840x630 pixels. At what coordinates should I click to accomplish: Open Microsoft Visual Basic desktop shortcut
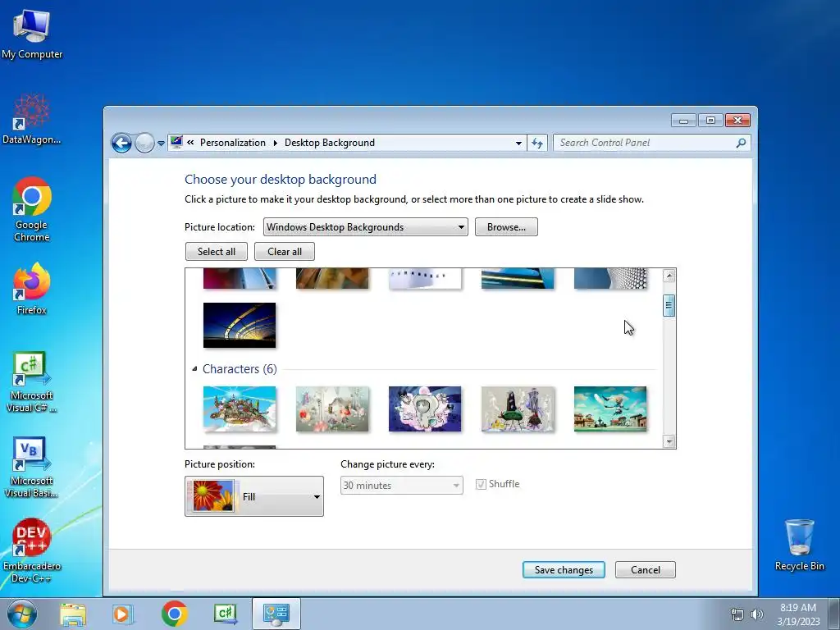[x=32, y=468]
